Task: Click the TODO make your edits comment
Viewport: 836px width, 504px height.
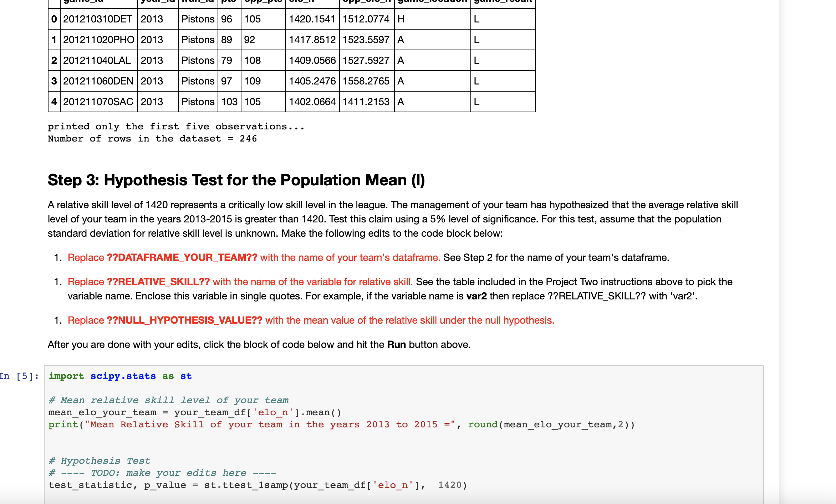Action: point(162,473)
